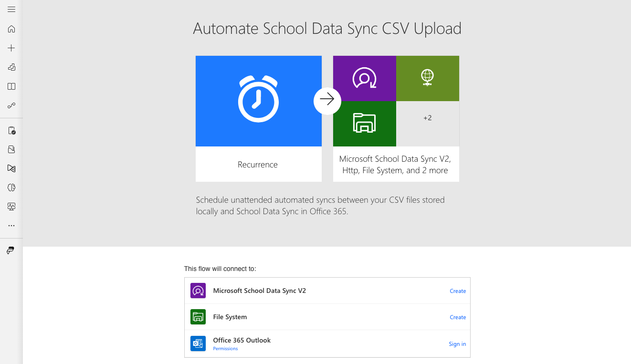The height and width of the screenshot is (364, 631).
Task: Click the Microsoft School Data Sync V2 row icon
Action: point(198,291)
